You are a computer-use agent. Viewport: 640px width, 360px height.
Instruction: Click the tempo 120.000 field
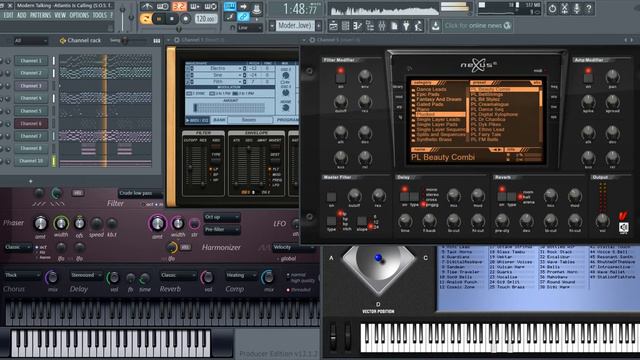coord(205,19)
